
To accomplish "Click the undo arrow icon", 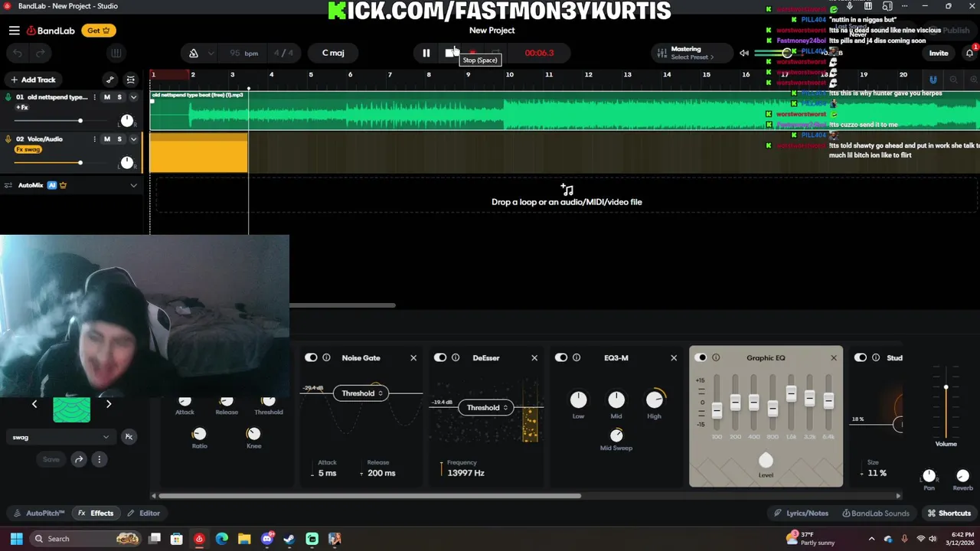I will coord(18,53).
